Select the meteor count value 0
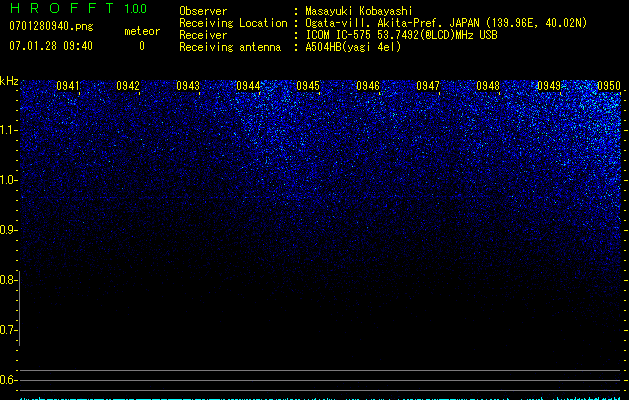 point(142,46)
